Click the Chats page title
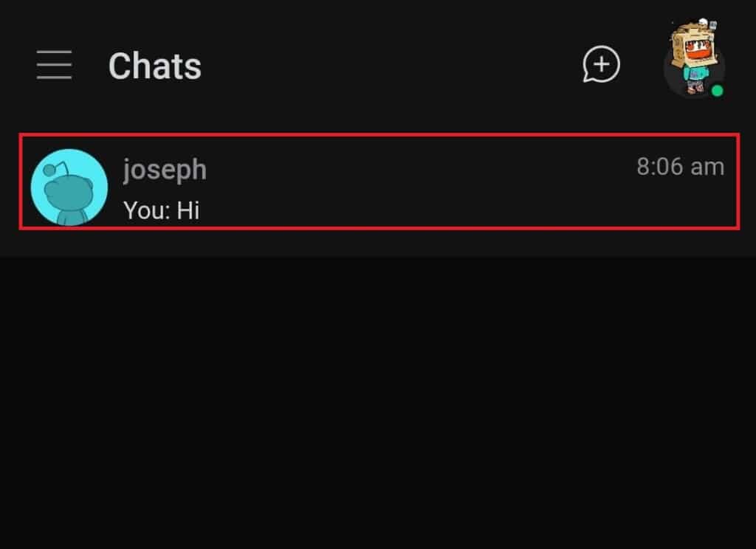Image resolution: width=756 pixels, height=549 pixels. [154, 66]
